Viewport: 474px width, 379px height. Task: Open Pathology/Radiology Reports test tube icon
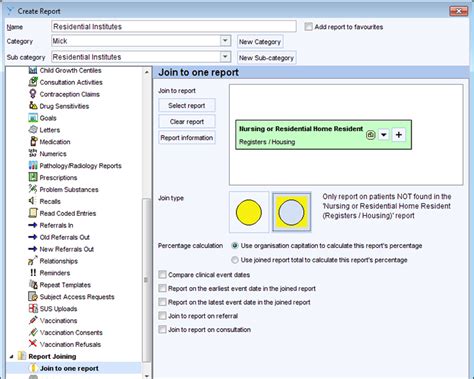point(33,165)
